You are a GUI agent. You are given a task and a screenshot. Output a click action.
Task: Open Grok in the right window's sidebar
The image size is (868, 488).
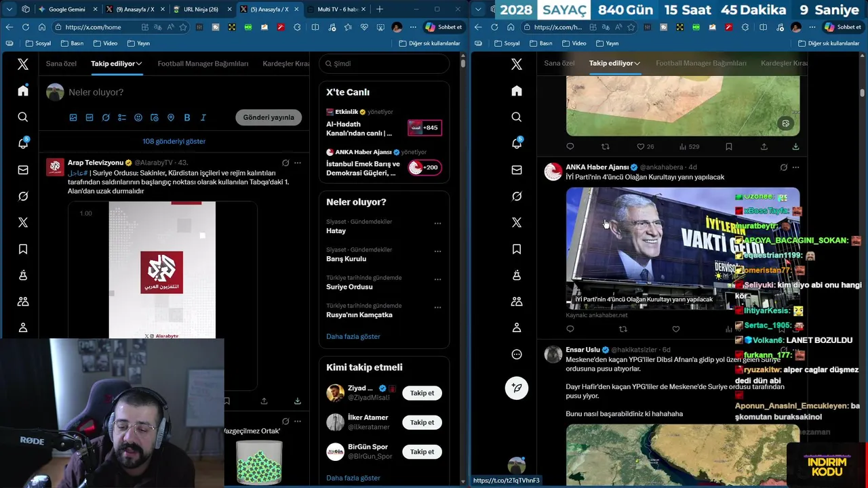coord(517,196)
